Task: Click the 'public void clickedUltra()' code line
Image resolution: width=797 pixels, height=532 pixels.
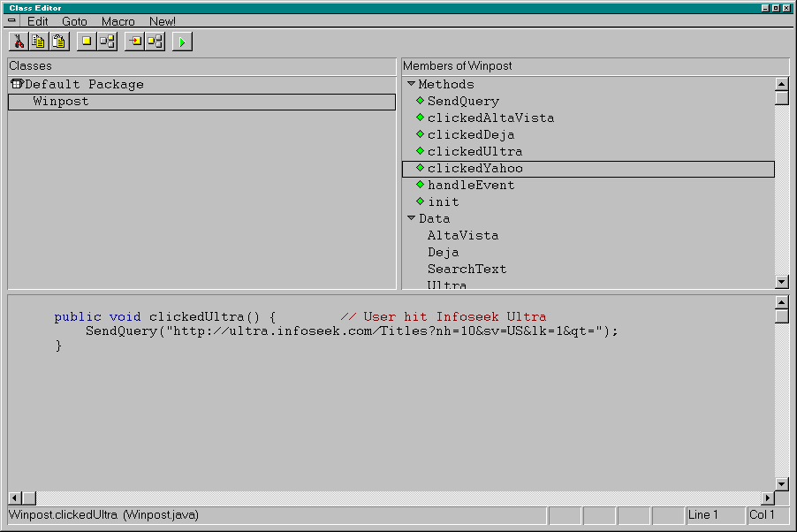Action: [x=165, y=317]
